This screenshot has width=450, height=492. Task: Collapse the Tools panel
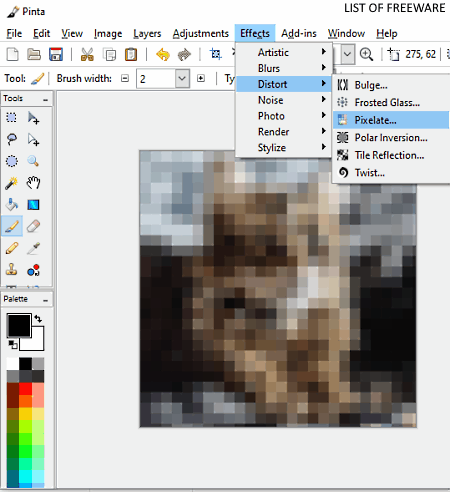click(45, 99)
